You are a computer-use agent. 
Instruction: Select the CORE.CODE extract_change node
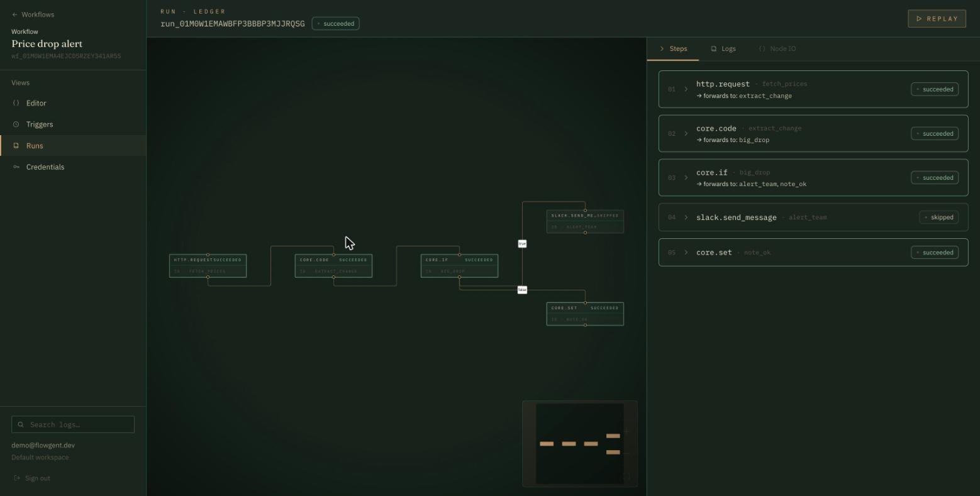[333, 266]
